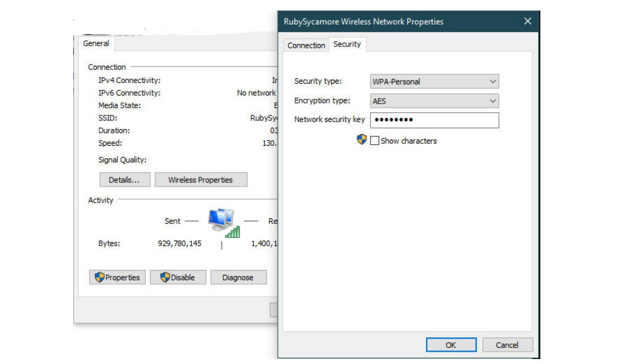Switch to the Connection tab
639x364 pixels.
[x=305, y=45]
